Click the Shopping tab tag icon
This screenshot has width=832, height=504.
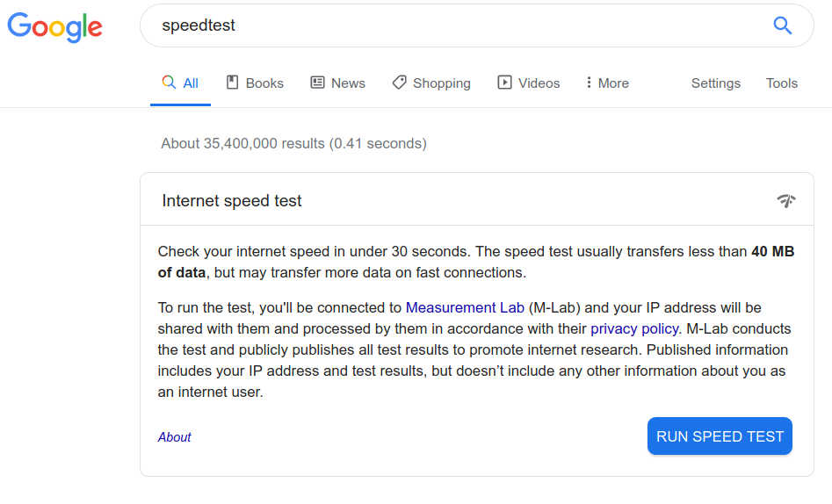399,83
